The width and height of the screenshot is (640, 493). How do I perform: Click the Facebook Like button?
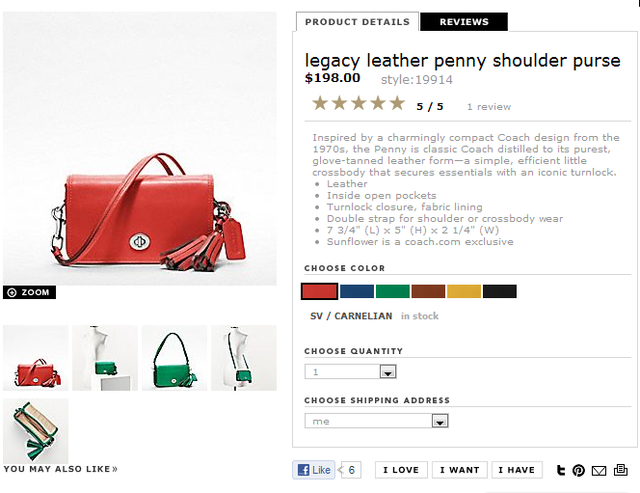point(313,470)
